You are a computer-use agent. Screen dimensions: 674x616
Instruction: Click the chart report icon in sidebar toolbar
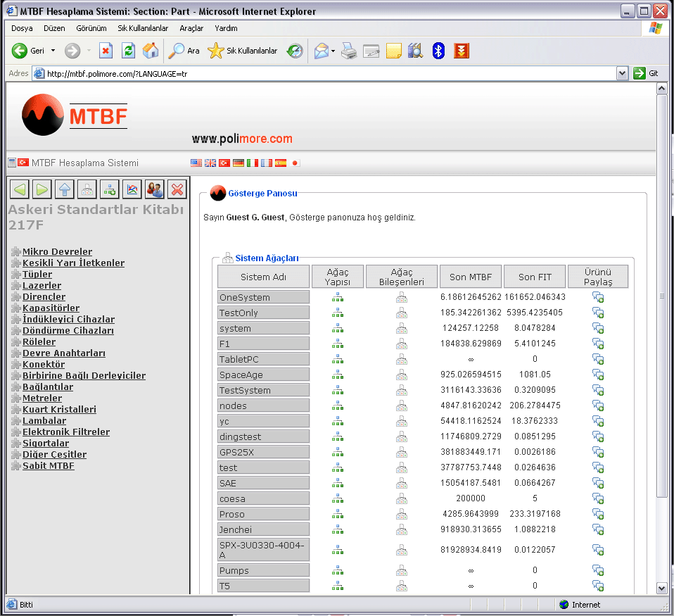click(132, 189)
